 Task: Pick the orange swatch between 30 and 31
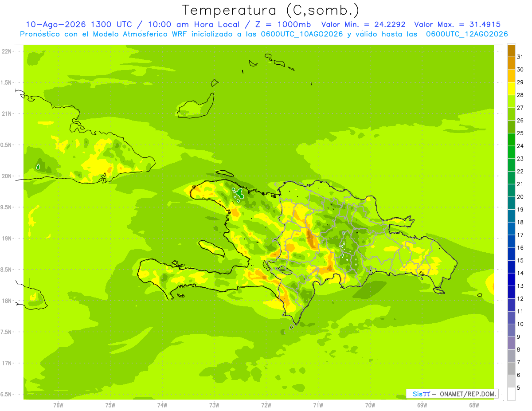click(x=511, y=63)
